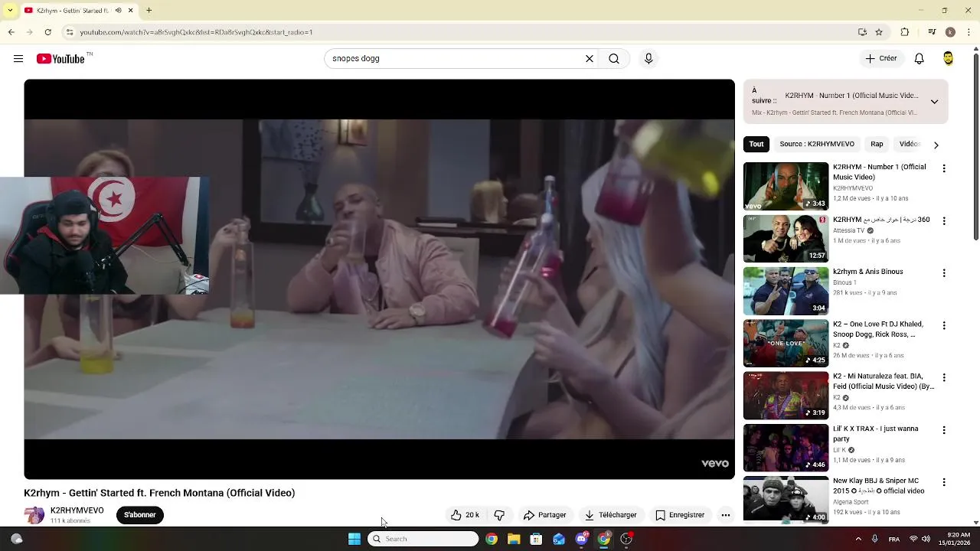980x551 pixels.
Task: Bookmark this page with the star
Action: pyautogui.click(x=879, y=32)
